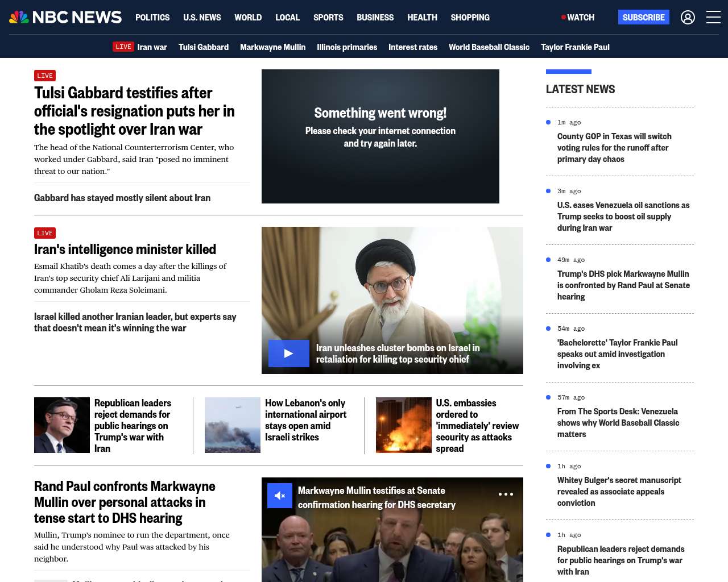Viewport: 728px width, 582px height.
Task: Open the Taylor Frankie Paul topic
Action: (x=575, y=47)
